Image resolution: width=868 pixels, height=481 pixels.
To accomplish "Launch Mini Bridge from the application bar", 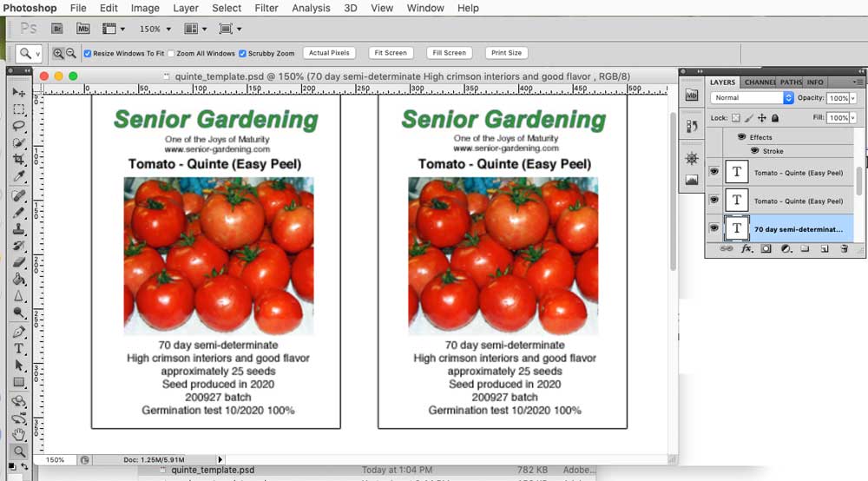I will (83, 29).
